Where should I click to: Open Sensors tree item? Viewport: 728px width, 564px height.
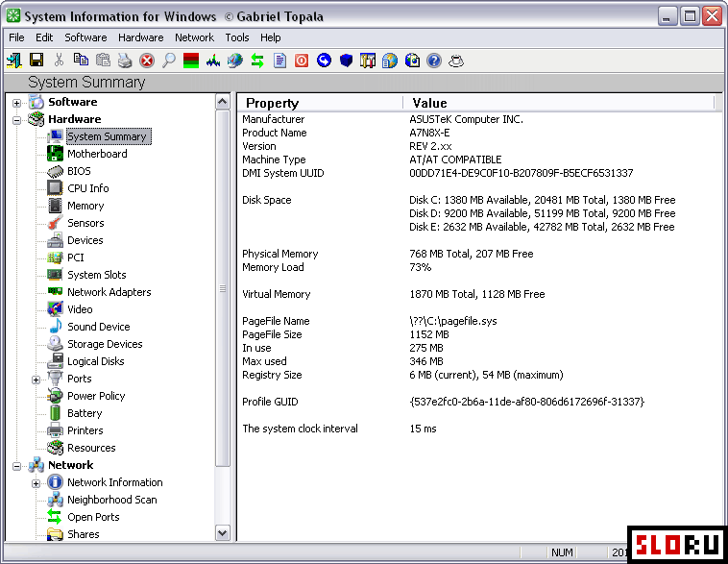coord(85,223)
